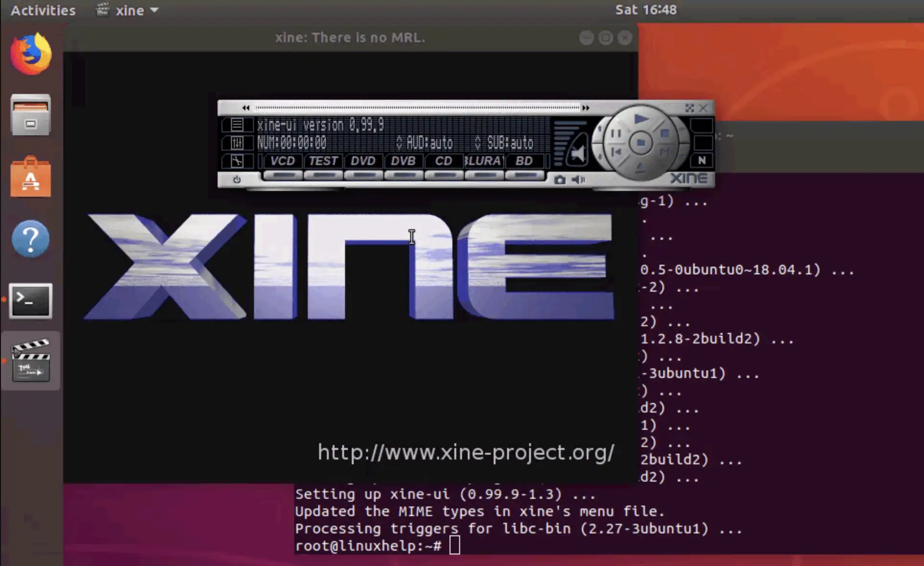Open the xine application menu
This screenshot has width=924, height=566.
pyautogui.click(x=127, y=10)
